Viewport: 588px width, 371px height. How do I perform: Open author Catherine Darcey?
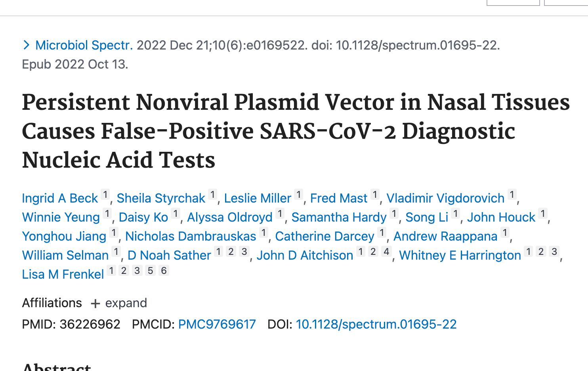point(325,236)
